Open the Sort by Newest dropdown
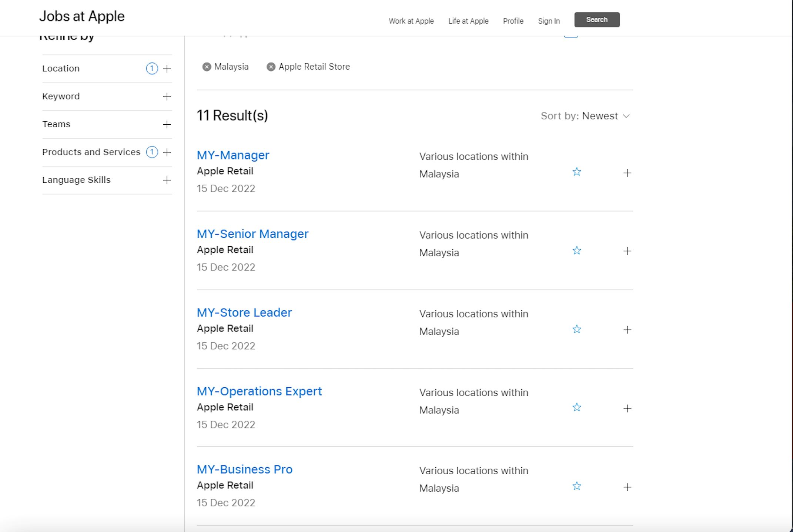The width and height of the screenshot is (793, 532). click(585, 116)
